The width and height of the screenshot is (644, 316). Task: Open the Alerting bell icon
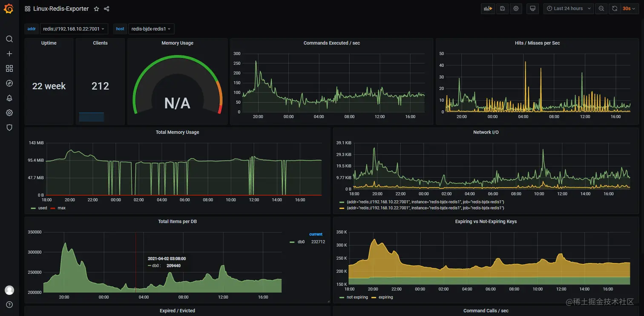(9, 98)
